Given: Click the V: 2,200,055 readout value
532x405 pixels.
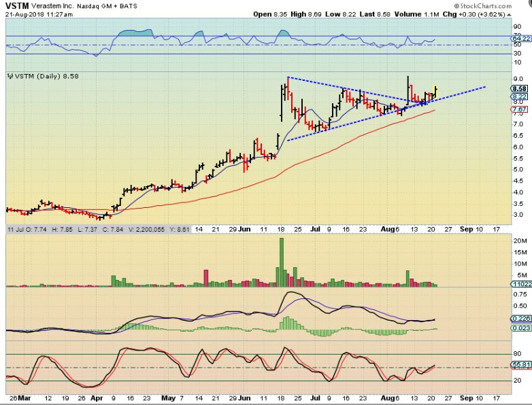Looking at the screenshot, I should (x=146, y=230).
